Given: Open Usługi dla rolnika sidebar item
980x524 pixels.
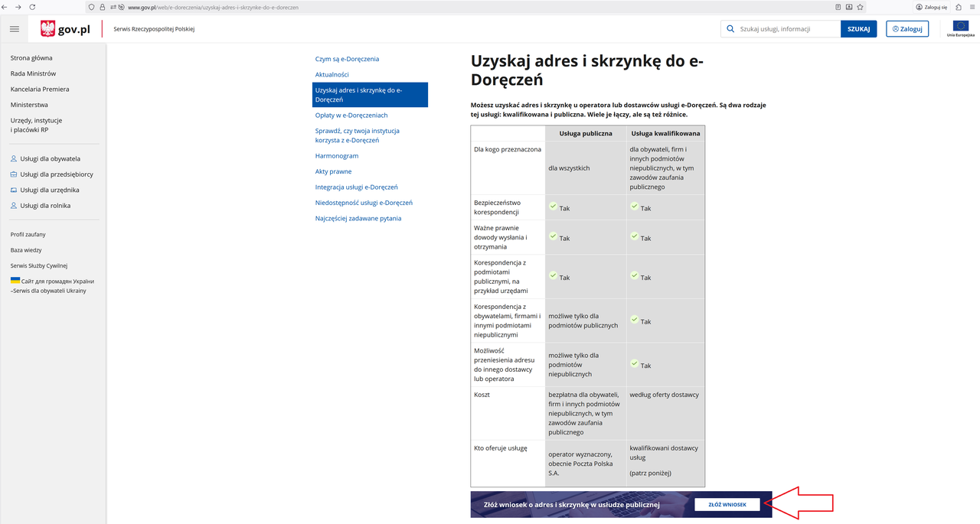Looking at the screenshot, I should [x=49, y=206].
